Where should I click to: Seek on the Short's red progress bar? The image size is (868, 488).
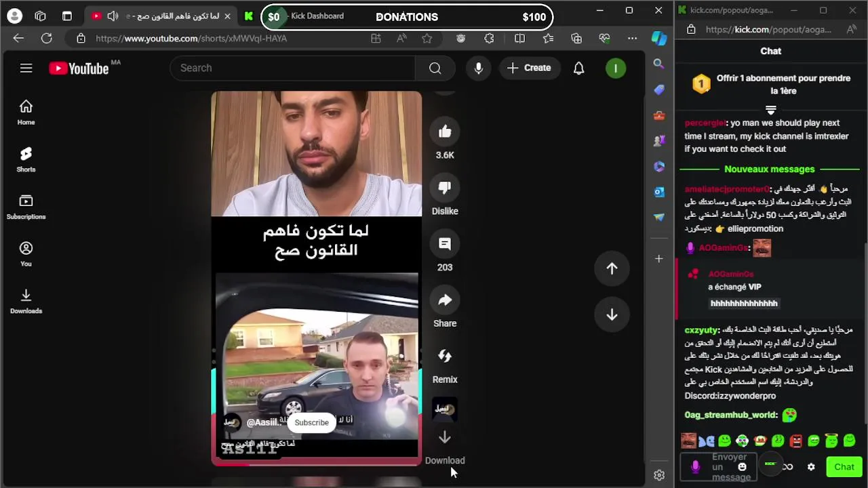(x=316, y=464)
